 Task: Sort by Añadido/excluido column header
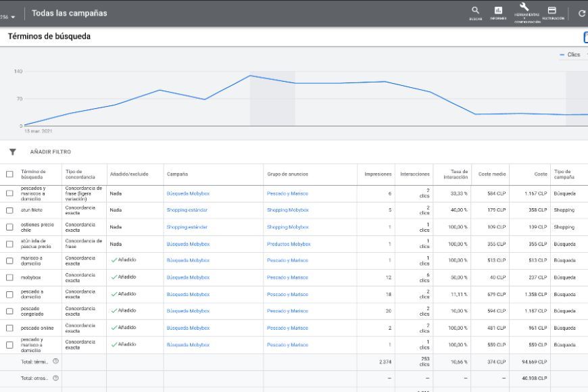click(129, 174)
